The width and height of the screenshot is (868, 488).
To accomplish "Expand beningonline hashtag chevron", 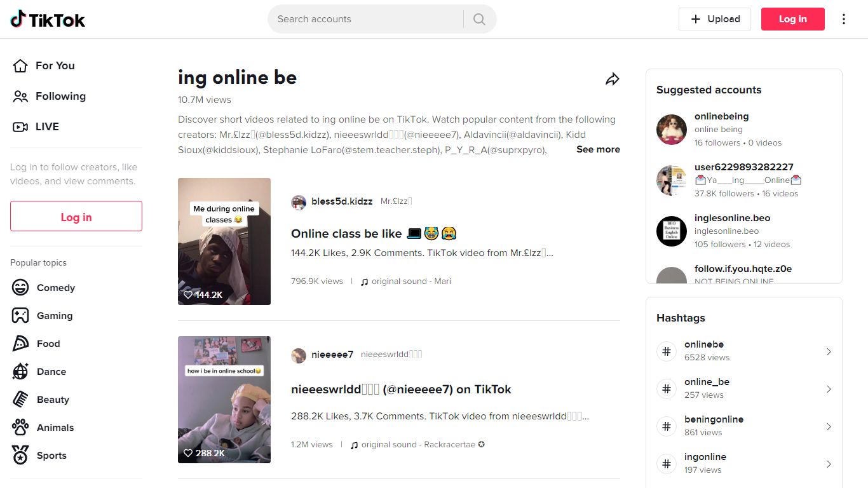I will [x=829, y=426].
